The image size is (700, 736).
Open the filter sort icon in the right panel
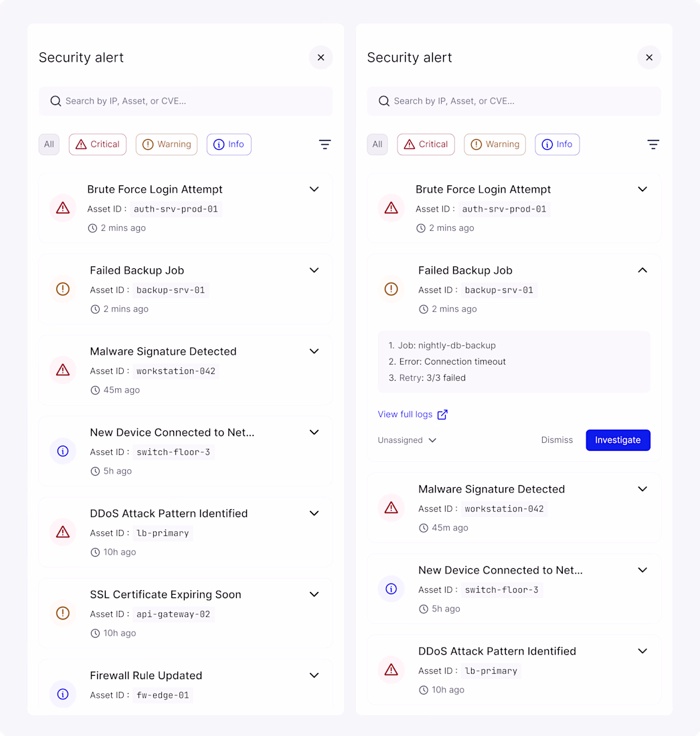[653, 144]
